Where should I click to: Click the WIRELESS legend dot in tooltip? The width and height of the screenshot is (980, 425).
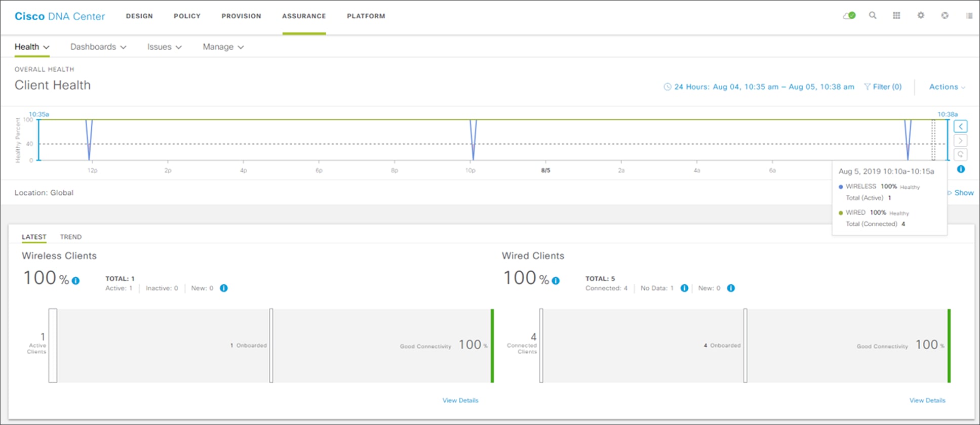click(841, 187)
